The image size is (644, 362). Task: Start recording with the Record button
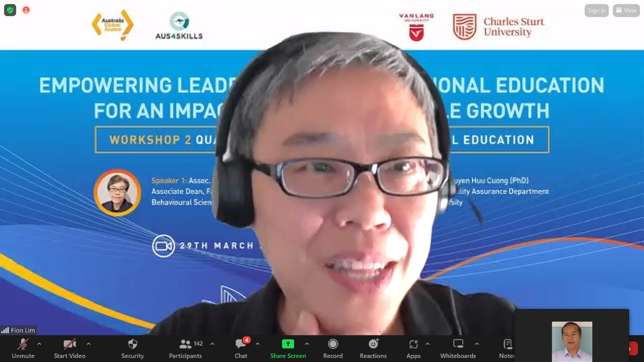pyautogui.click(x=333, y=349)
